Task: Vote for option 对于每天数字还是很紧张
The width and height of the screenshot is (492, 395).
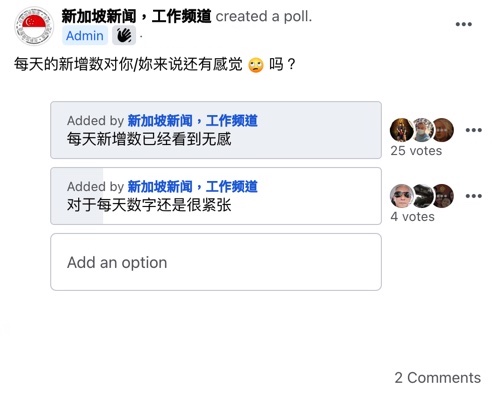Action: click(216, 196)
